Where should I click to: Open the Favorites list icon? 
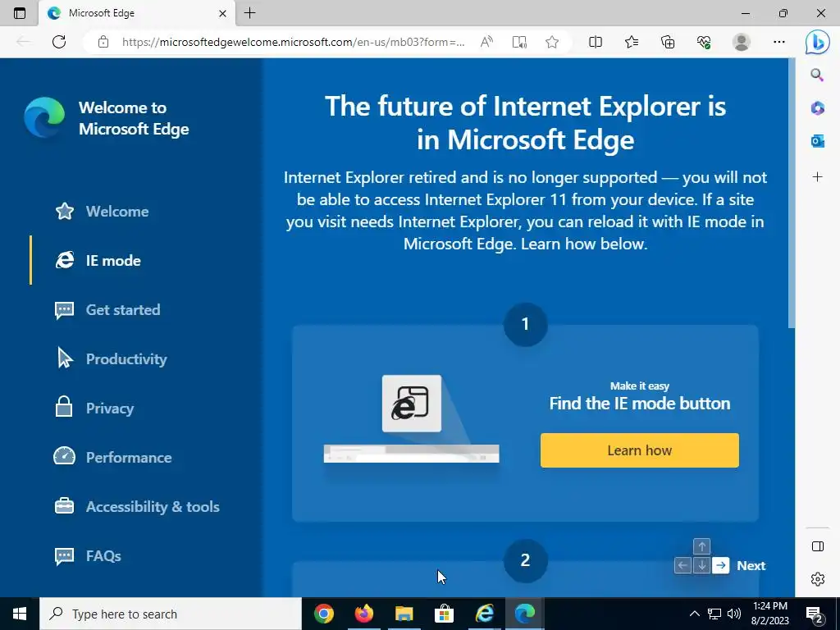click(x=632, y=42)
